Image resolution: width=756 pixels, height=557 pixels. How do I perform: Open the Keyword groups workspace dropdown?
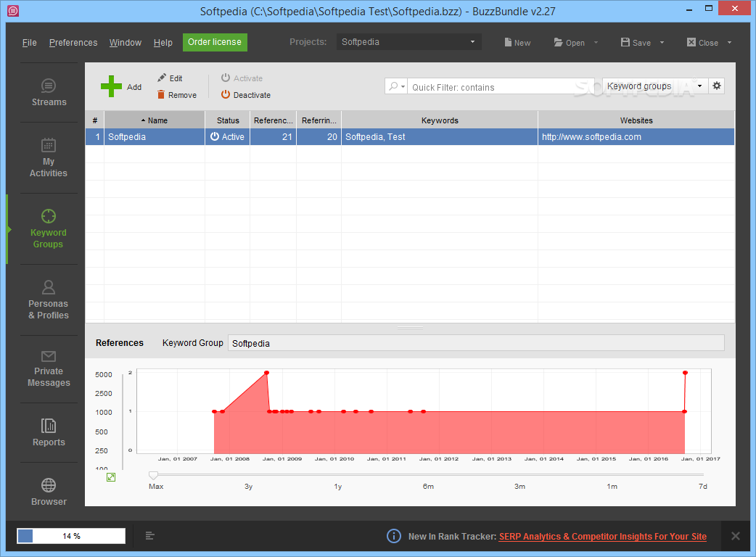655,86
